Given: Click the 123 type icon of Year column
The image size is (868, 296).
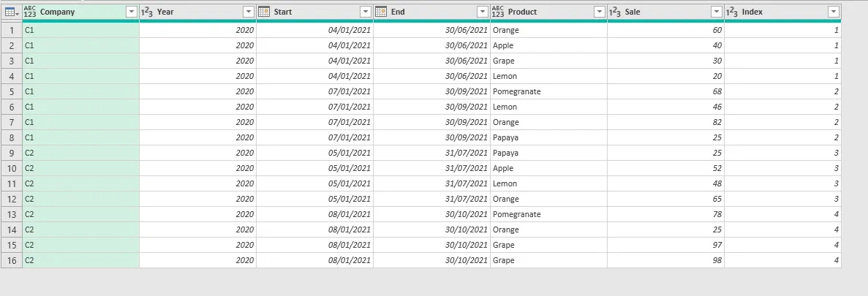Looking at the screenshot, I should pos(147,12).
